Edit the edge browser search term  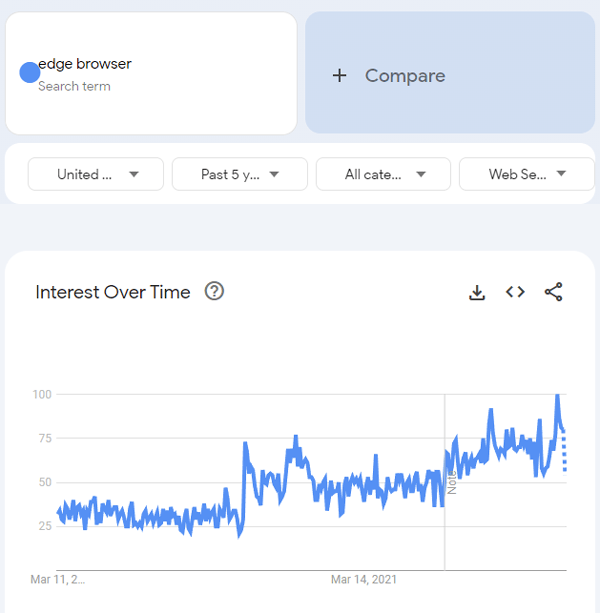pos(85,64)
